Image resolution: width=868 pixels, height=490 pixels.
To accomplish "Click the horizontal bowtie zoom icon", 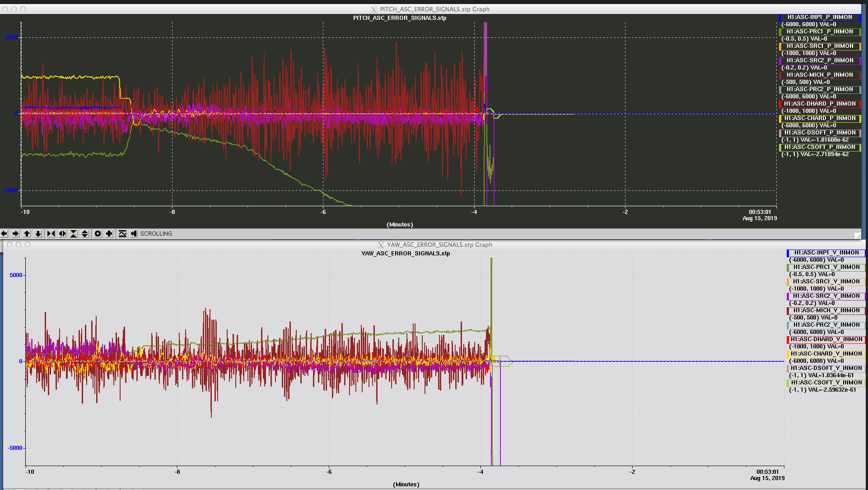I will [x=51, y=234].
